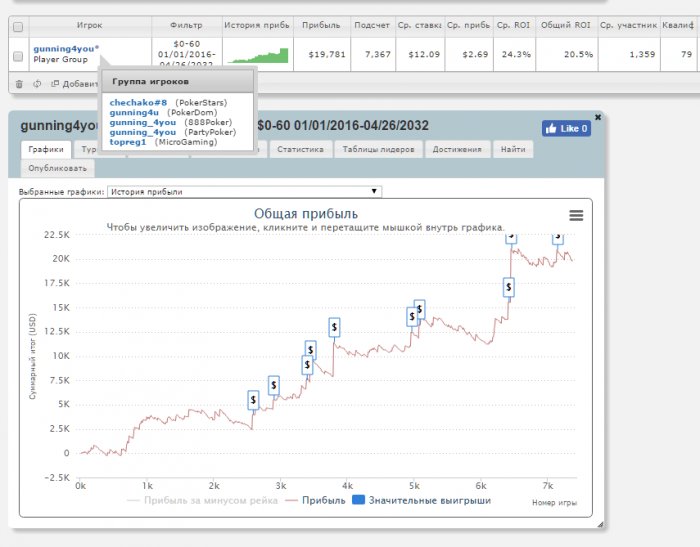Click the Facebook Like button

[x=566, y=129]
